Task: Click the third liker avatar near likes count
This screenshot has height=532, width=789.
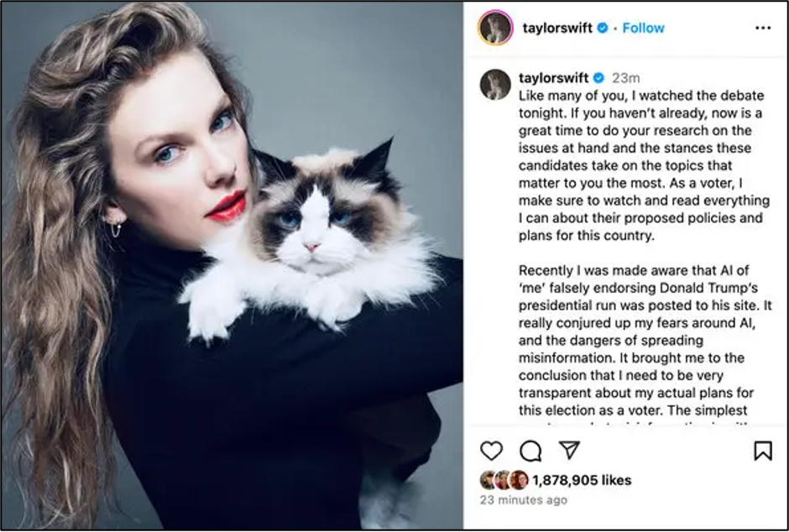Action: click(519, 480)
